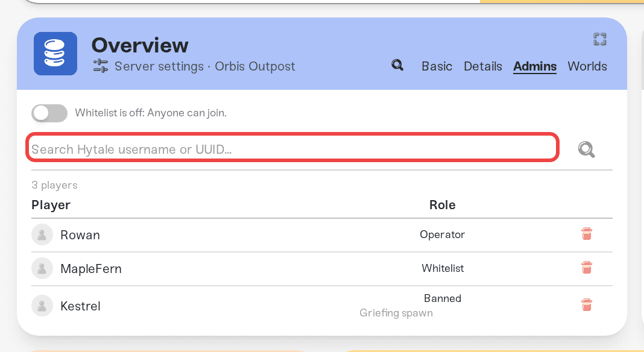Click MapleFern's Whitelist role
This screenshot has height=352, width=644.
443,268
